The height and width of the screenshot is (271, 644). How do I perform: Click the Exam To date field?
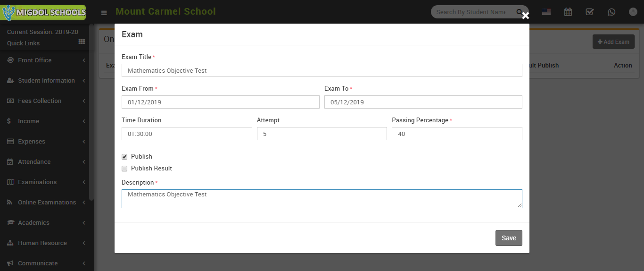pyautogui.click(x=423, y=102)
